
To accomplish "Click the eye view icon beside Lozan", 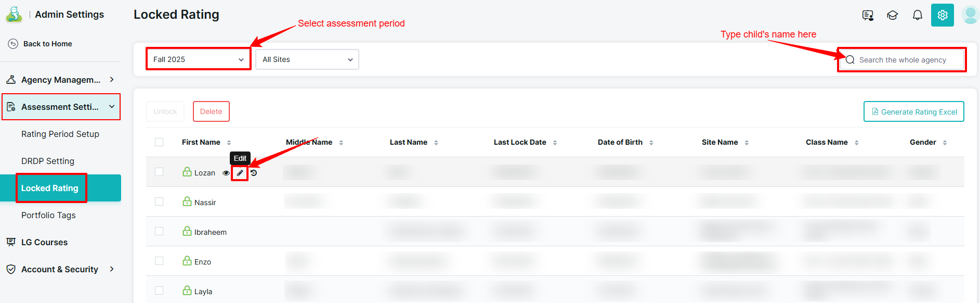I will click(226, 173).
